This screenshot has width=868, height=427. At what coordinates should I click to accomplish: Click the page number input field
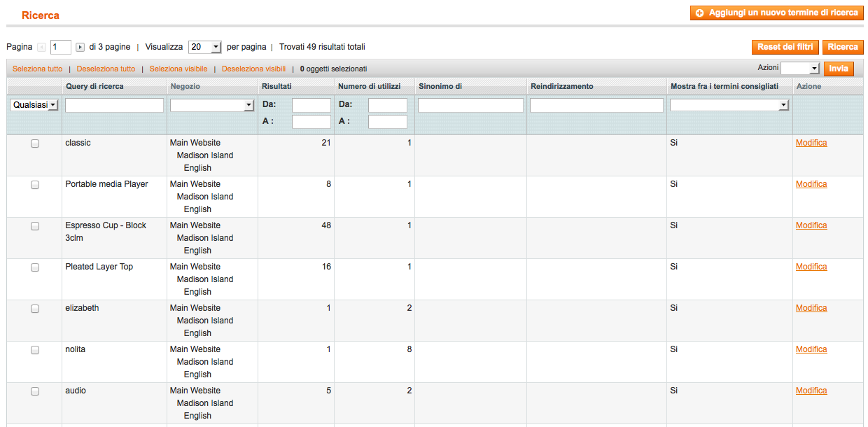point(61,48)
